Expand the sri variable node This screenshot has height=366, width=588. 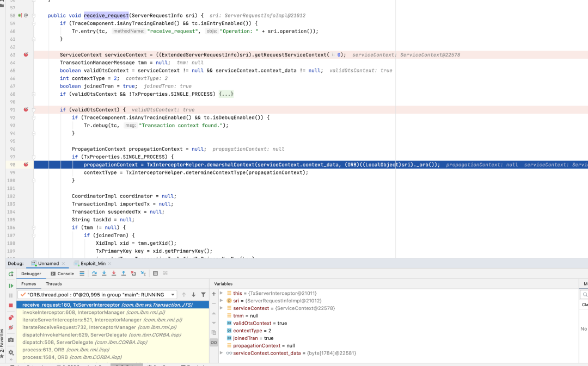[221, 301]
